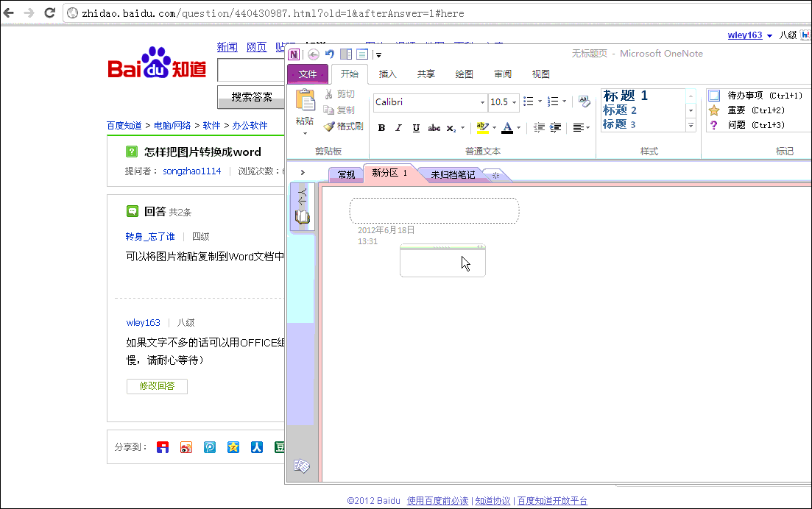Check the To-Do tag (待办事项) checkbox

tap(713, 96)
